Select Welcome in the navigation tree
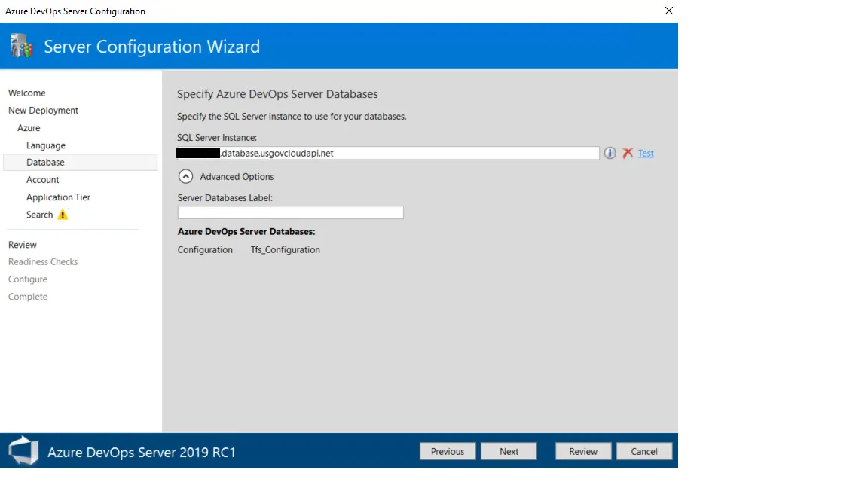Screen dimensions: 868x488 tap(26, 93)
